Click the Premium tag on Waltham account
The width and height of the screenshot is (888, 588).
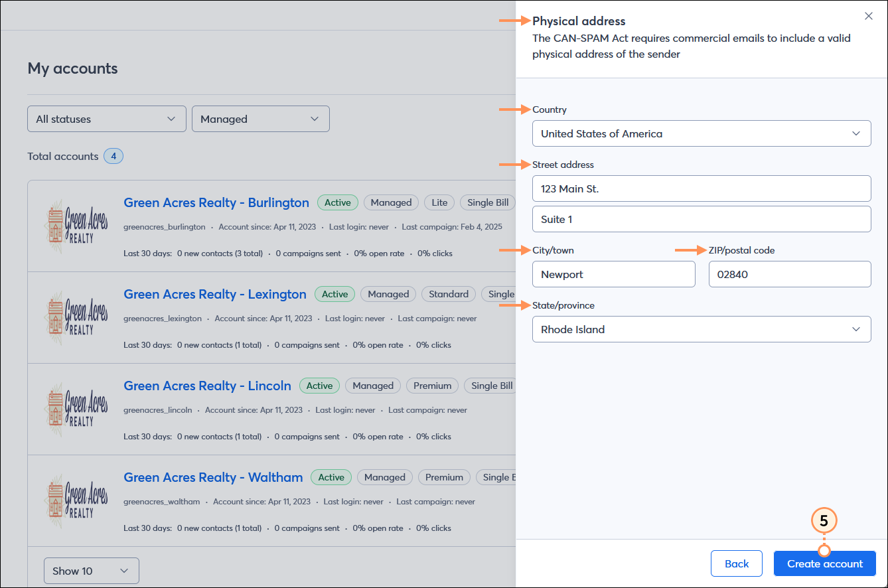click(x=443, y=477)
